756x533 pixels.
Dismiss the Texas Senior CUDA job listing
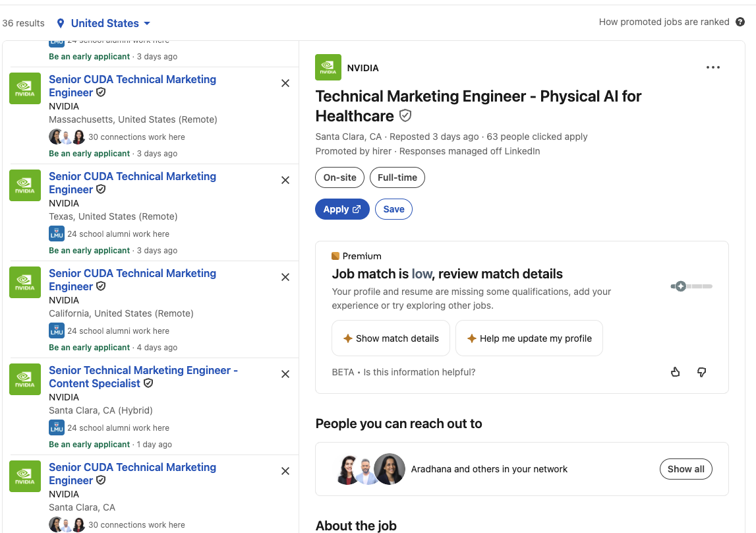click(285, 180)
